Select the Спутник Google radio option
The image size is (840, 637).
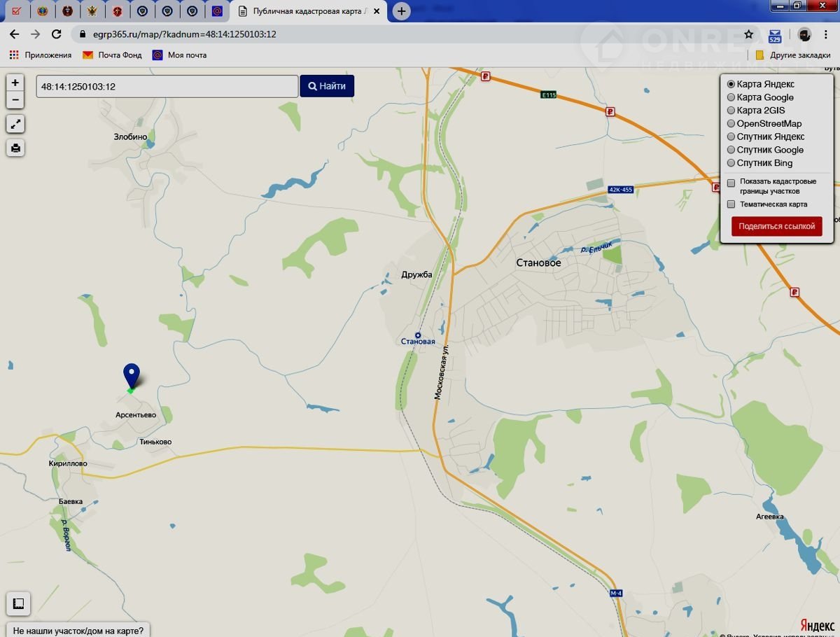coord(731,150)
